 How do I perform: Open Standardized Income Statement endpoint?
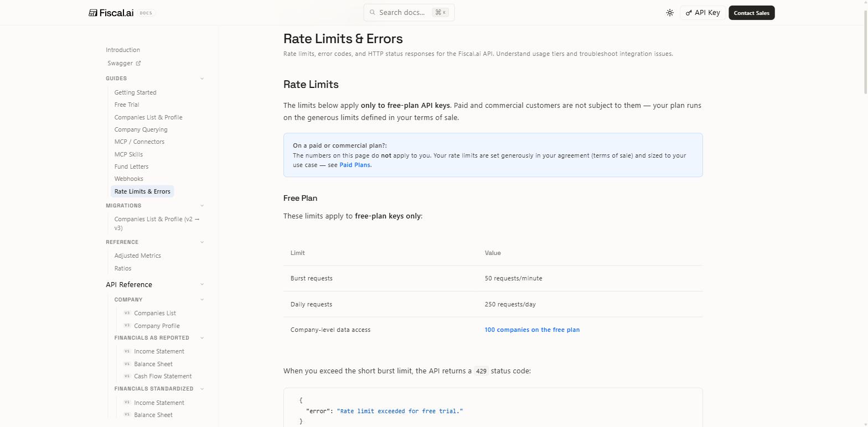click(x=153, y=403)
